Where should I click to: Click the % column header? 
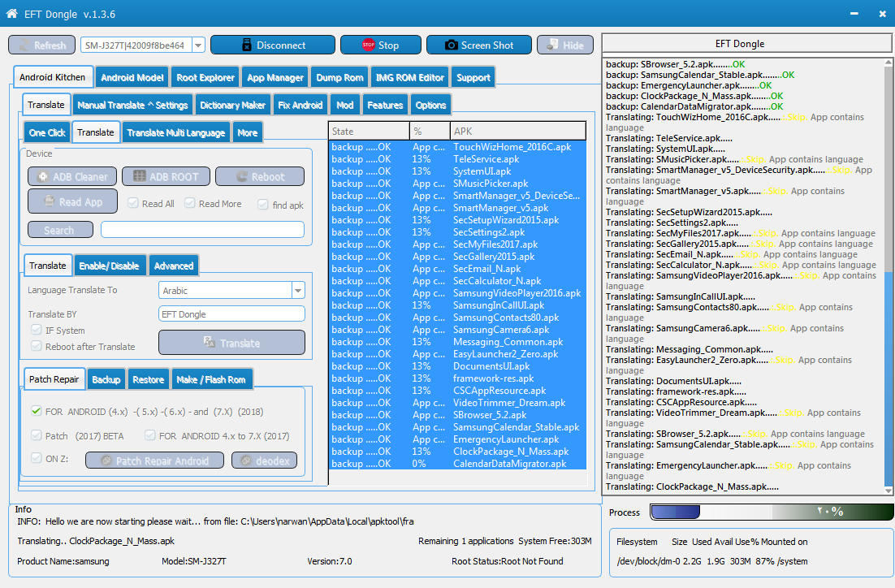click(x=430, y=131)
